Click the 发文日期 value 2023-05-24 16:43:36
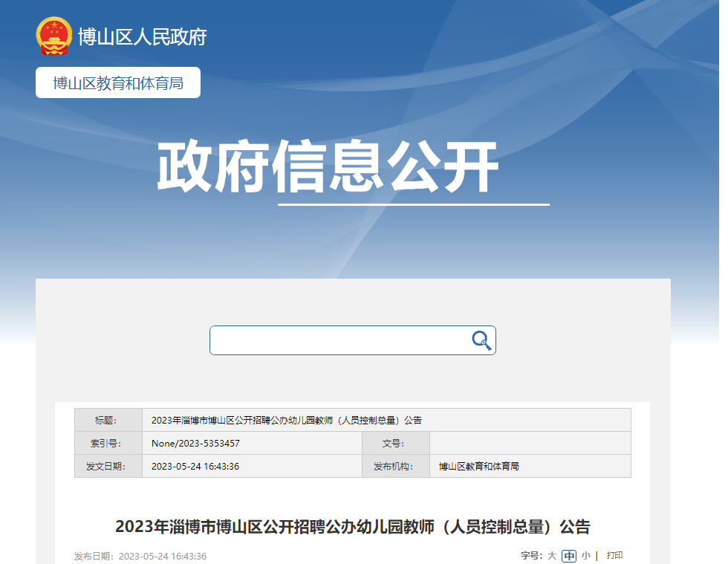This screenshot has width=728, height=564. 195,467
